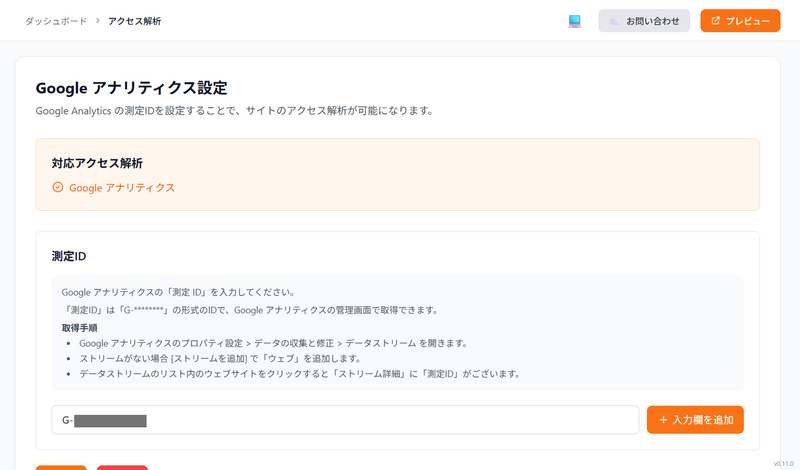This screenshot has height=470, width=800.
Task: Click the plus icon on 入力欄を追加
Action: (x=663, y=420)
